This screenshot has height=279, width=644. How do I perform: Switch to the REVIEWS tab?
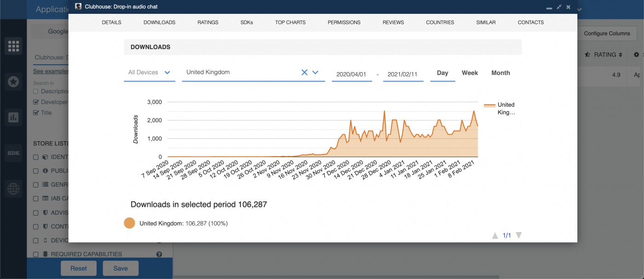coord(393,22)
